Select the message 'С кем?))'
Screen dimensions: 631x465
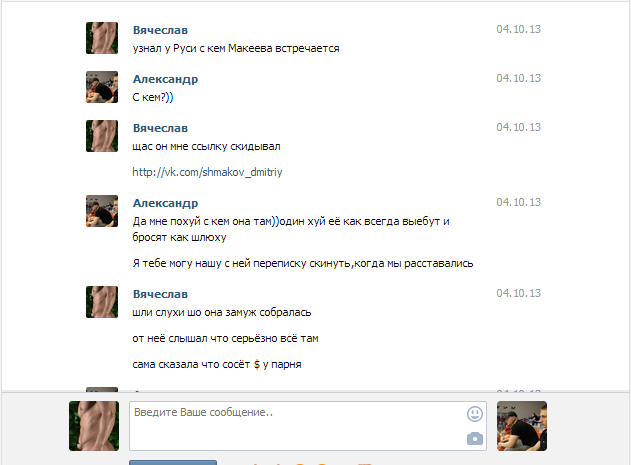(x=153, y=97)
